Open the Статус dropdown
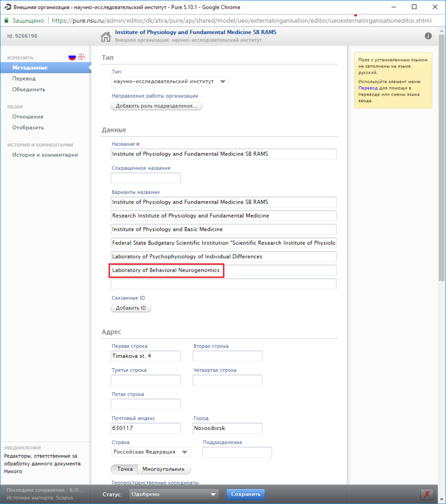This screenshot has height=504, width=446. (173, 494)
